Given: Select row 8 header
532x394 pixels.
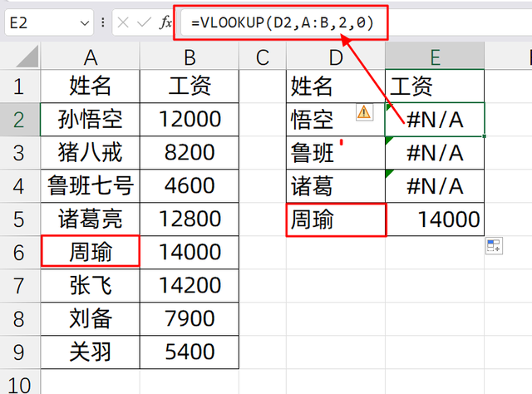Looking at the screenshot, I should click(20, 319).
